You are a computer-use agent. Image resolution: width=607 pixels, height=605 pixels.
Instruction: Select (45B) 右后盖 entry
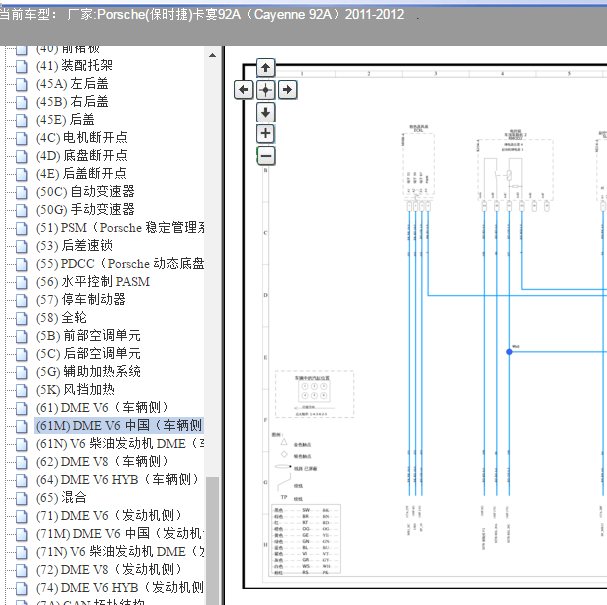point(72,101)
